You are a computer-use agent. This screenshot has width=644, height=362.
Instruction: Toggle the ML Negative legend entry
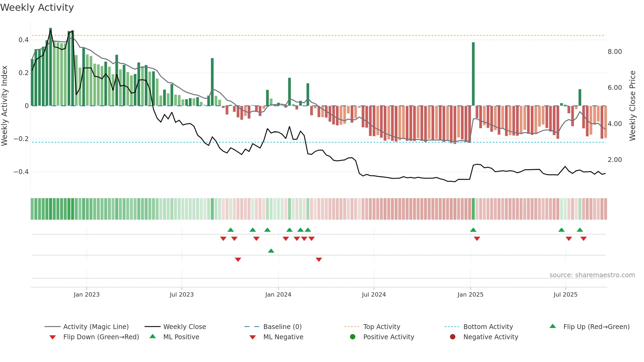(276, 337)
